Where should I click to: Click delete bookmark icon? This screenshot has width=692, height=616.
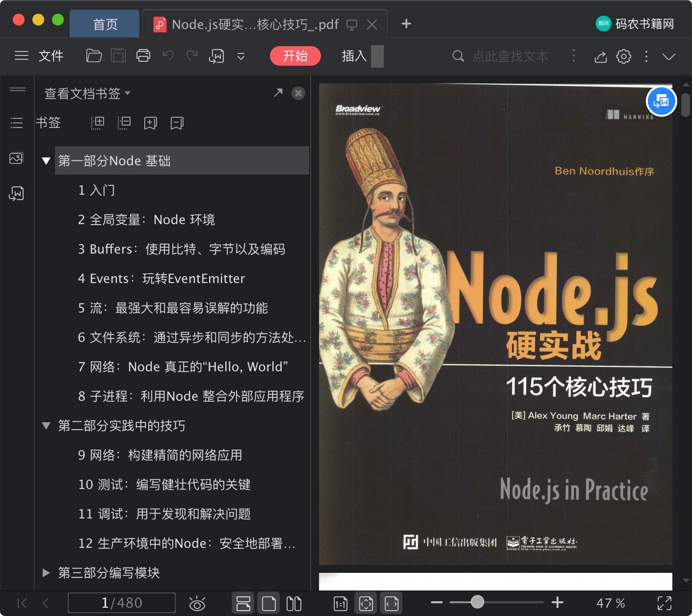(177, 123)
